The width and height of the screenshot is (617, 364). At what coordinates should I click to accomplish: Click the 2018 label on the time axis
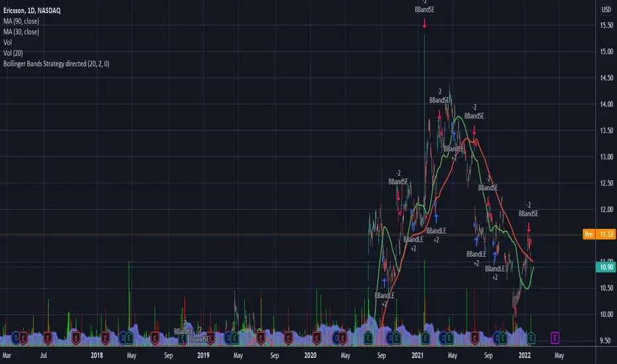click(97, 355)
